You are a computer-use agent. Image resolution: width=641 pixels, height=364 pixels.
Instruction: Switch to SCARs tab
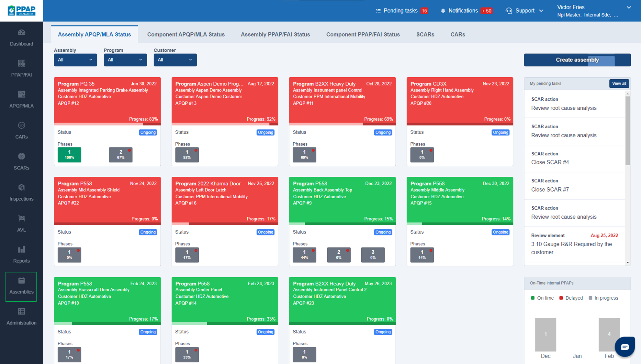pyautogui.click(x=425, y=34)
